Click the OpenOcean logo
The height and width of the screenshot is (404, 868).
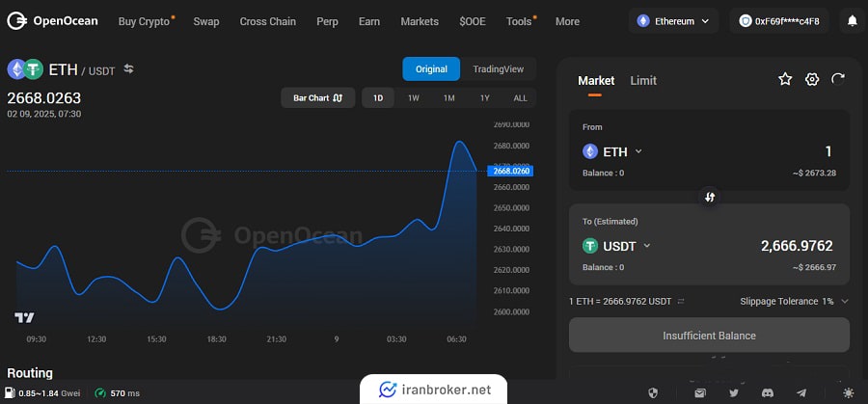(52, 21)
